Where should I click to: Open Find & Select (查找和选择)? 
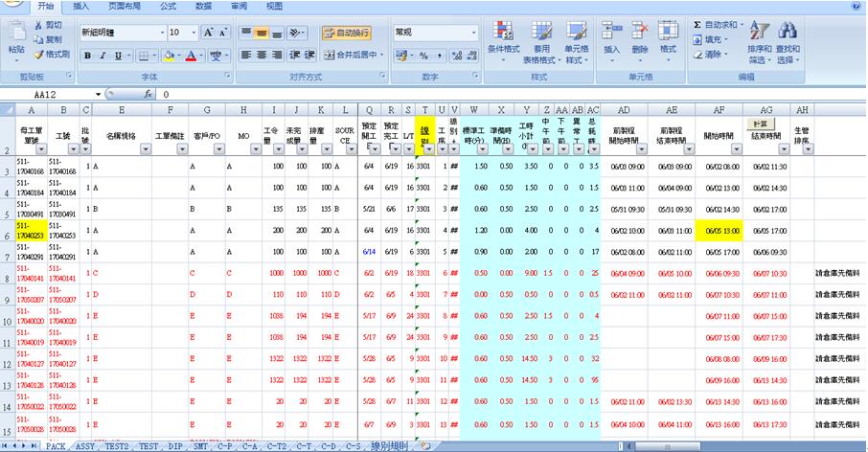pyautogui.click(x=788, y=42)
